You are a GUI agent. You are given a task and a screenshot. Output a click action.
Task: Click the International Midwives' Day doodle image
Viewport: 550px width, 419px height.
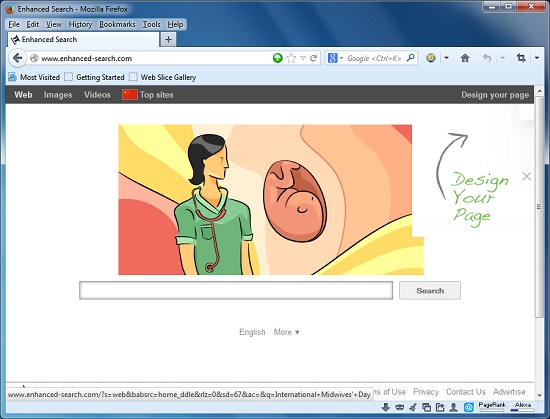click(x=271, y=200)
